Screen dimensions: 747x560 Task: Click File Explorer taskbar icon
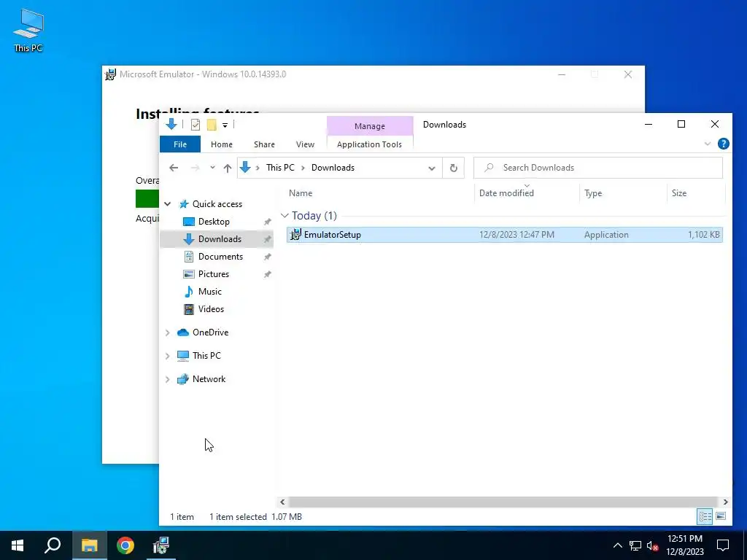tap(89, 545)
